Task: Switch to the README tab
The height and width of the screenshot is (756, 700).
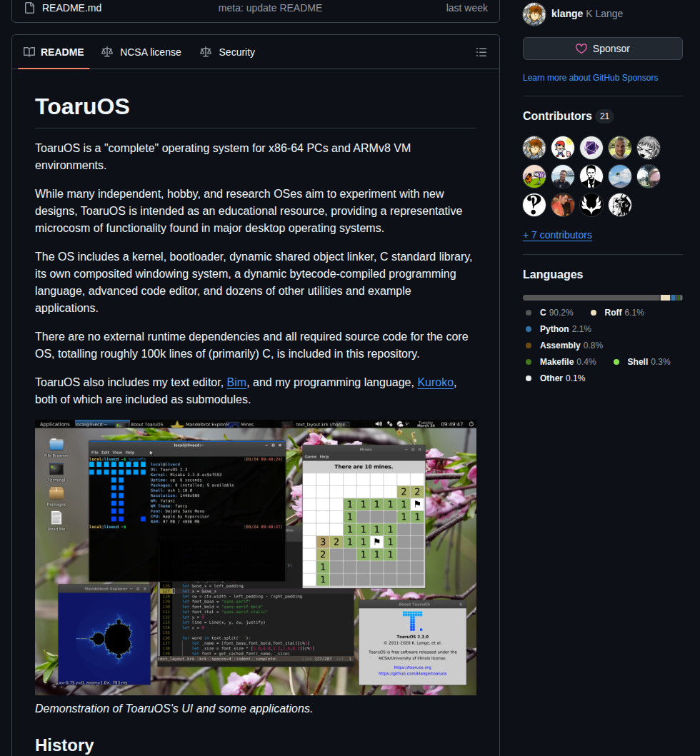Action: (54, 52)
